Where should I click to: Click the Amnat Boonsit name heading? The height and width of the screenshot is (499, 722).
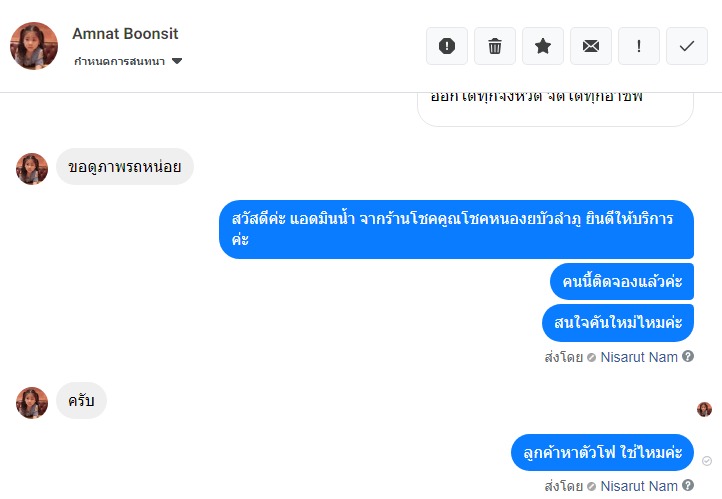tap(125, 33)
